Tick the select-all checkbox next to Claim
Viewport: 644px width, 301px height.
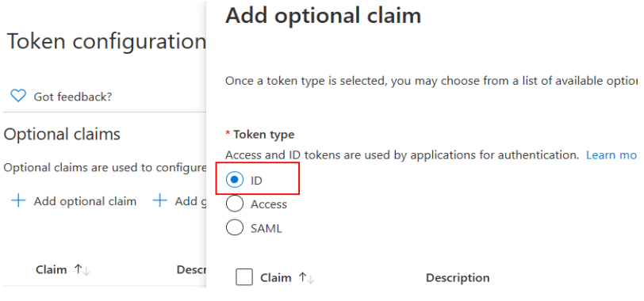coord(244,277)
